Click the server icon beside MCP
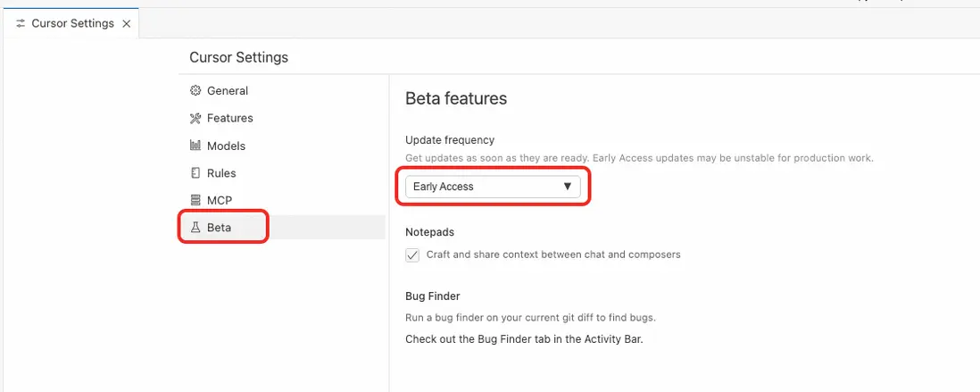 195,201
